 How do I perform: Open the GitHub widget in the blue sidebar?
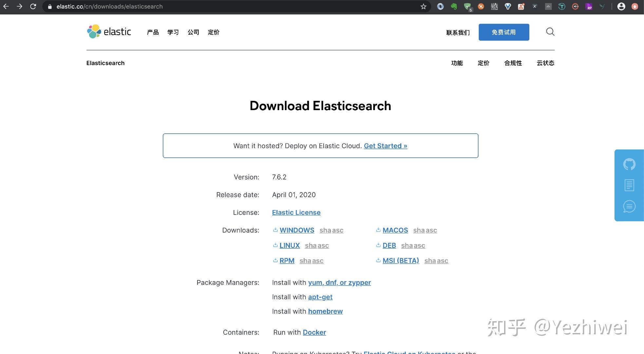(x=629, y=164)
